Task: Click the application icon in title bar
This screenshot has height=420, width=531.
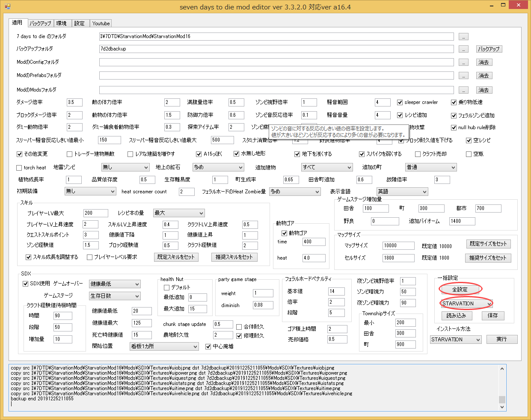Action: [x=7, y=6]
